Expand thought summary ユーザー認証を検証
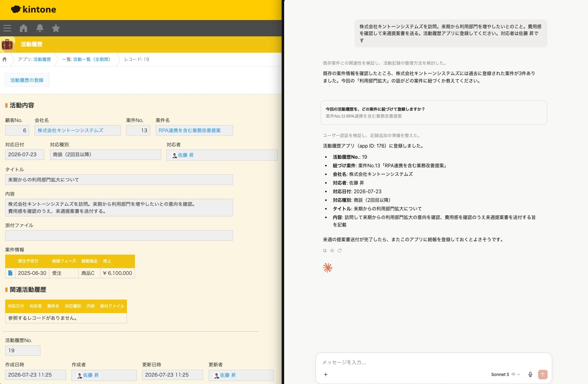Viewport: 588px width, 384px height. (372, 136)
